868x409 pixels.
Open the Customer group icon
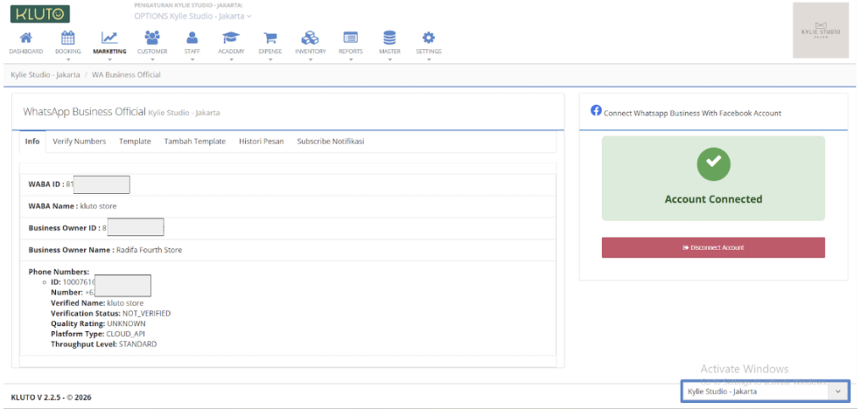(152, 37)
